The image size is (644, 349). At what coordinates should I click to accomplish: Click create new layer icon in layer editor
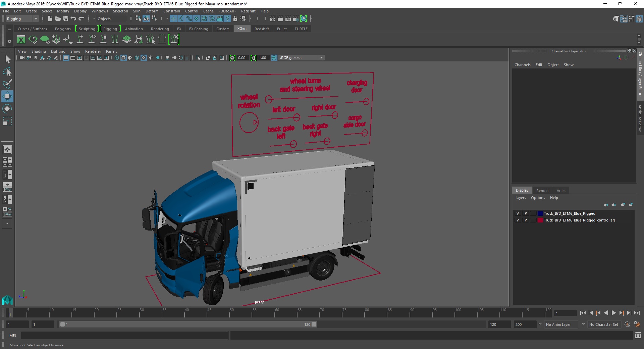tap(623, 205)
